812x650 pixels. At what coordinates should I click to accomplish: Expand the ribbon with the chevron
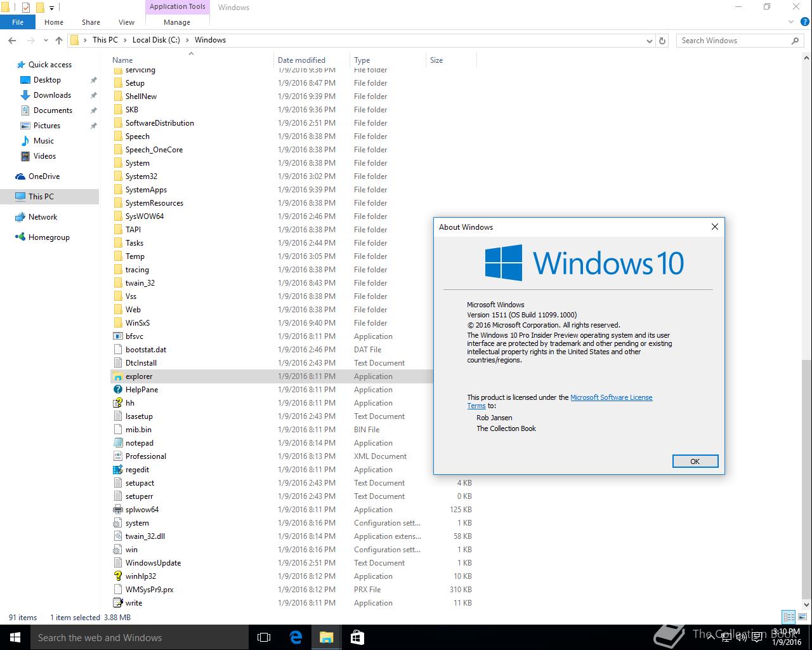pyautogui.click(x=791, y=22)
